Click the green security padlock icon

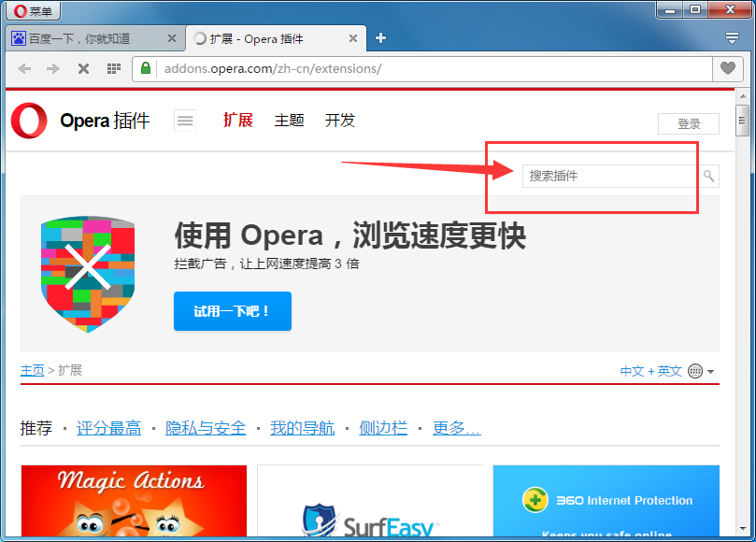146,68
